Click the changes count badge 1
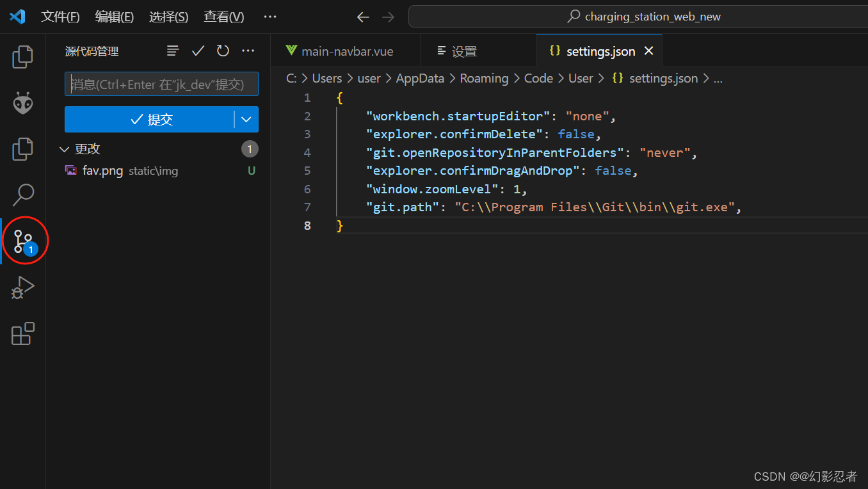The width and height of the screenshot is (868, 489). tap(250, 148)
